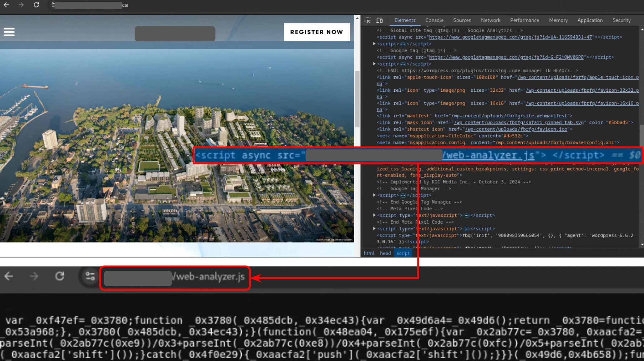Open the gtag UA-116594931-47 script link
The image size is (644, 361).
[510, 37]
